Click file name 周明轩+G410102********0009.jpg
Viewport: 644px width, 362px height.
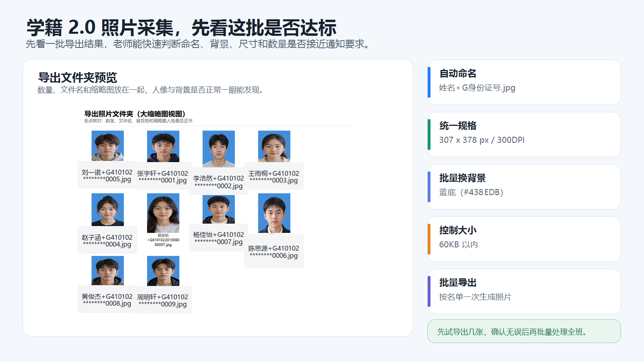pyautogui.click(x=163, y=300)
